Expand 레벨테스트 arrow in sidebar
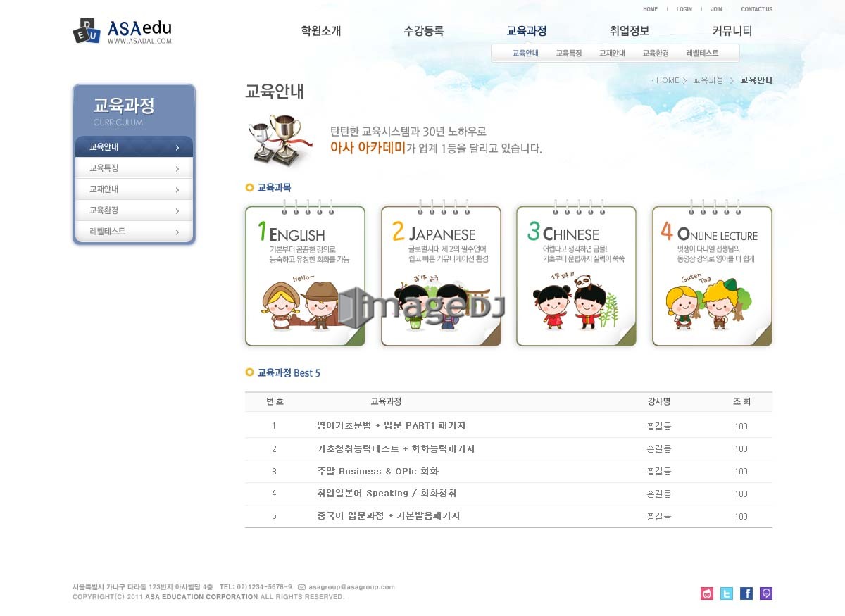This screenshot has height=616, width=845. 177,232
